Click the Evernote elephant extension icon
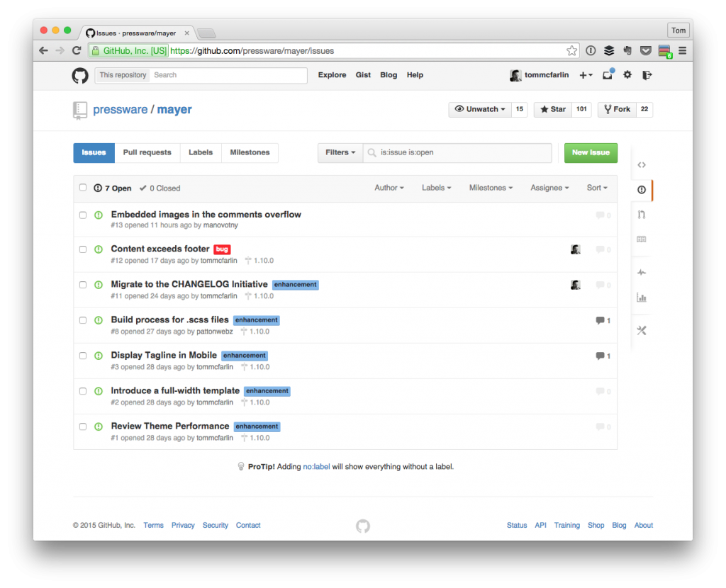The width and height of the screenshot is (726, 588). click(x=627, y=51)
